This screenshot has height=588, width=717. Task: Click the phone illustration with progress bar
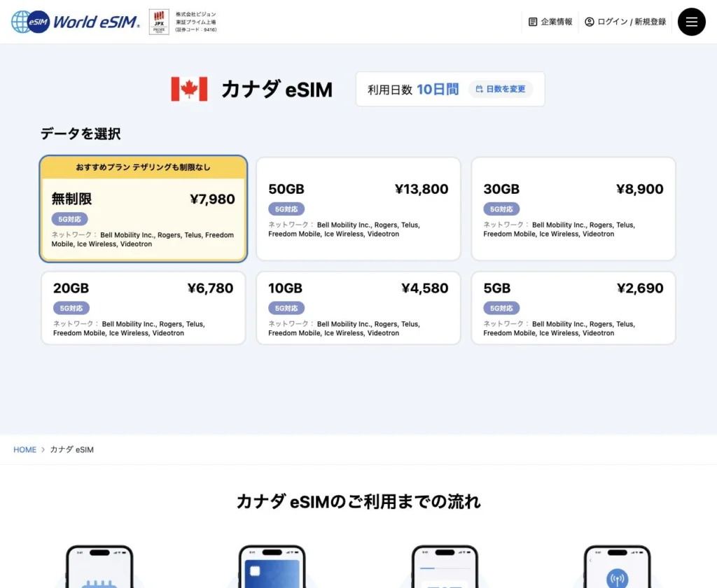click(x=445, y=567)
